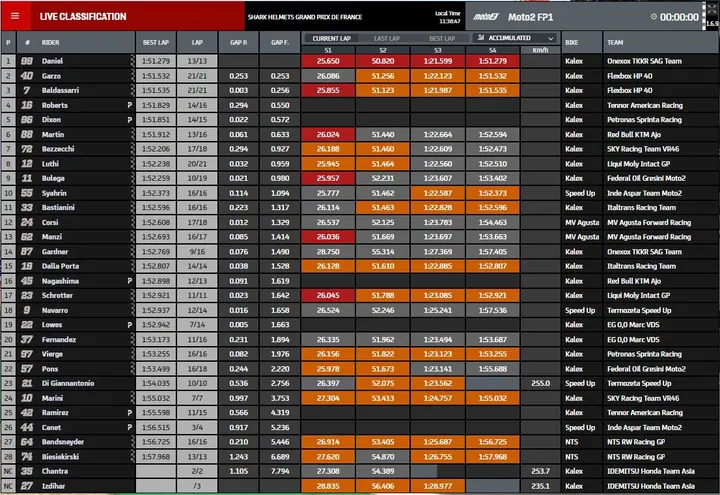Click the pit 'P' marker on Lowes' row
The width and height of the screenshot is (720, 495).
(x=129, y=325)
